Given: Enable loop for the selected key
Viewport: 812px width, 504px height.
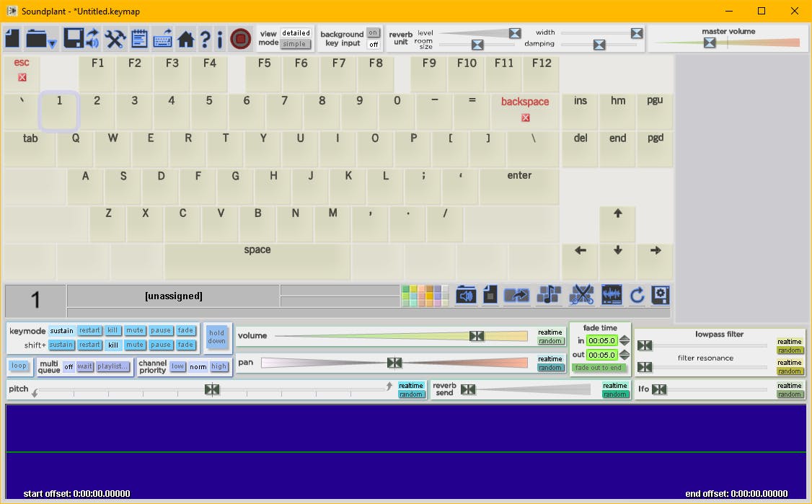Looking at the screenshot, I should 19,366.
